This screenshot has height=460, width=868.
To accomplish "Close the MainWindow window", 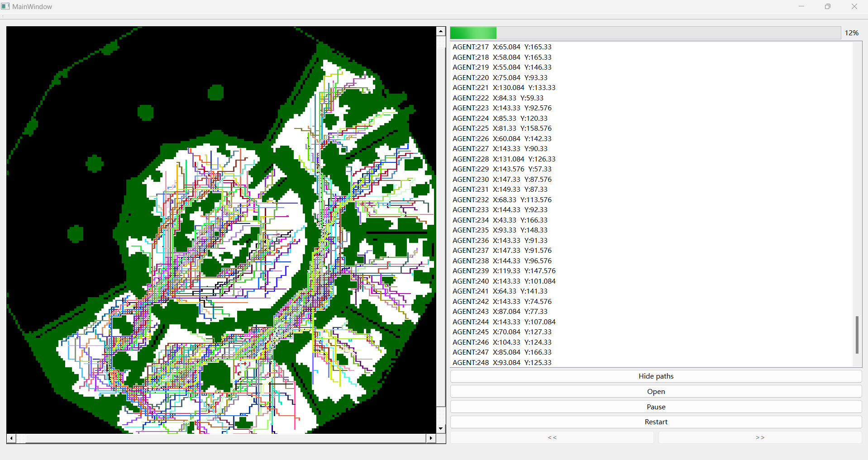I will click(x=854, y=6).
